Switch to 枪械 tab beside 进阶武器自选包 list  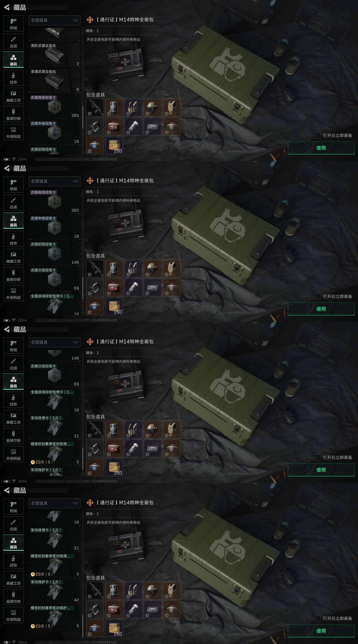(13, 23)
